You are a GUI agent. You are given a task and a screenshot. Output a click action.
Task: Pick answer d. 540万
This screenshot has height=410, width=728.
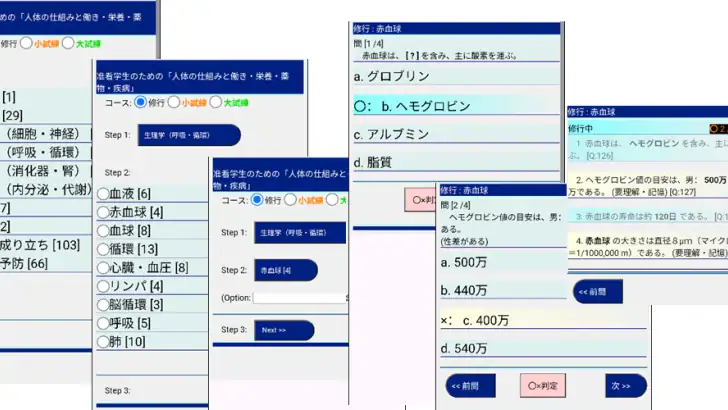pyautogui.click(x=543, y=348)
